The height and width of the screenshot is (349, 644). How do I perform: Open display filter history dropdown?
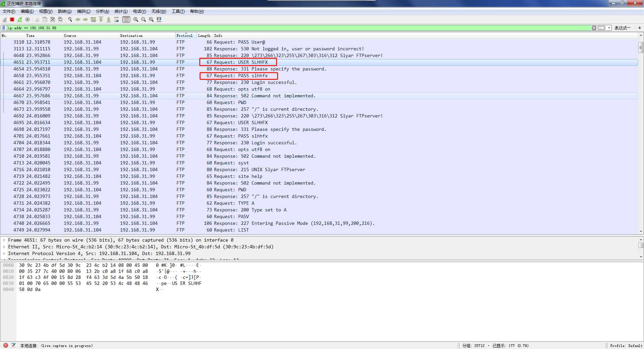click(x=609, y=28)
